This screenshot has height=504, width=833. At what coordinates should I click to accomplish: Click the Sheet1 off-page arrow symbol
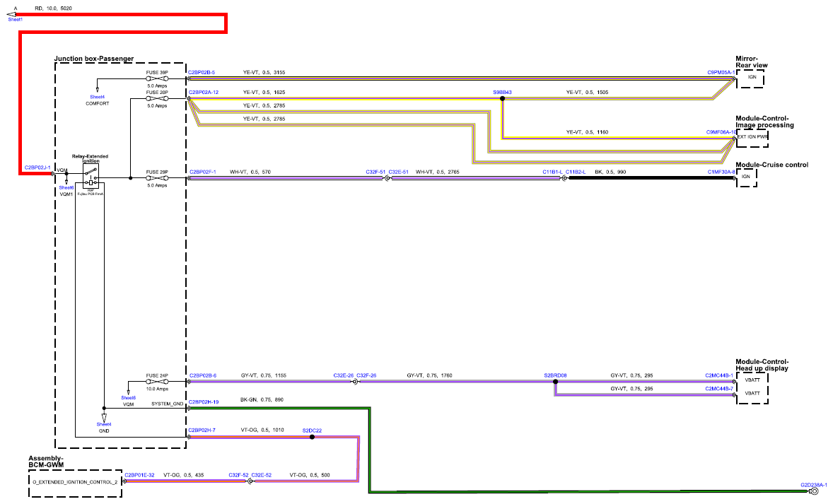12,14
